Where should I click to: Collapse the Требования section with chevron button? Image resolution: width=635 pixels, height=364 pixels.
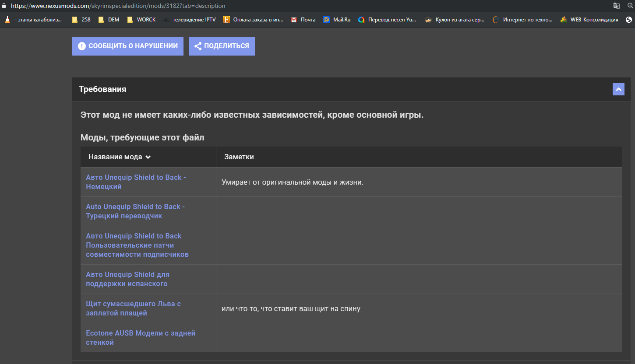(x=618, y=89)
